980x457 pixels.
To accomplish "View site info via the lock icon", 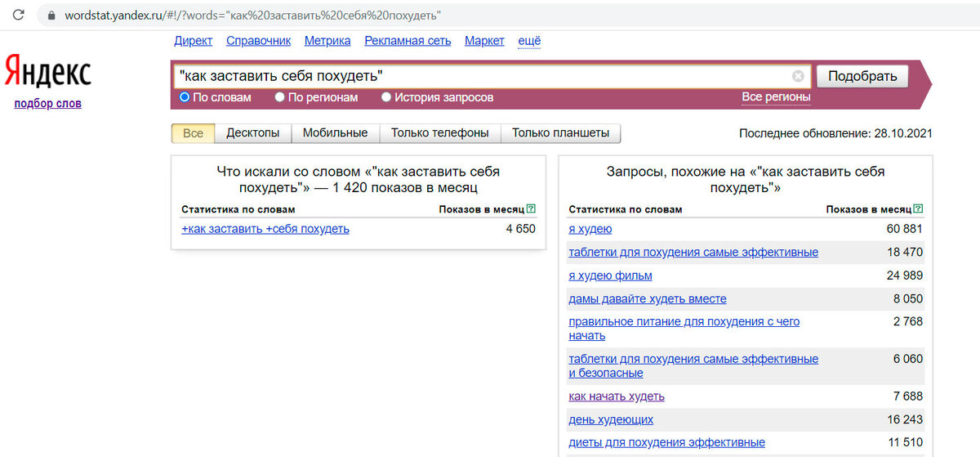I will tap(51, 16).
